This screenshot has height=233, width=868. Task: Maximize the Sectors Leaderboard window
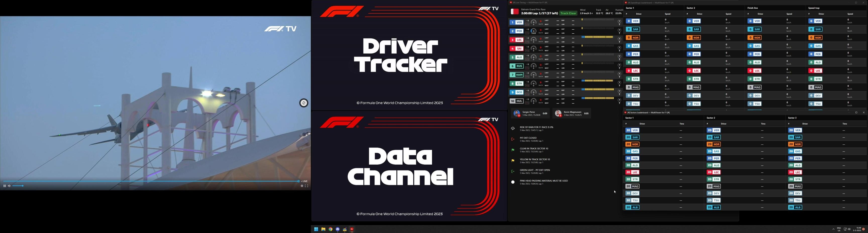[856, 112]
